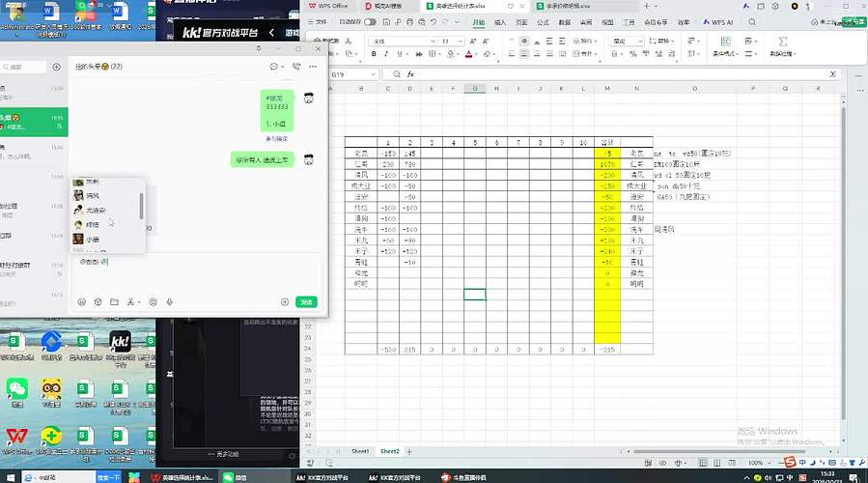Open the Name Box dropdown showing G19
Image resolution: width=868 pixels, height=483 pixels.
[374, 74]
